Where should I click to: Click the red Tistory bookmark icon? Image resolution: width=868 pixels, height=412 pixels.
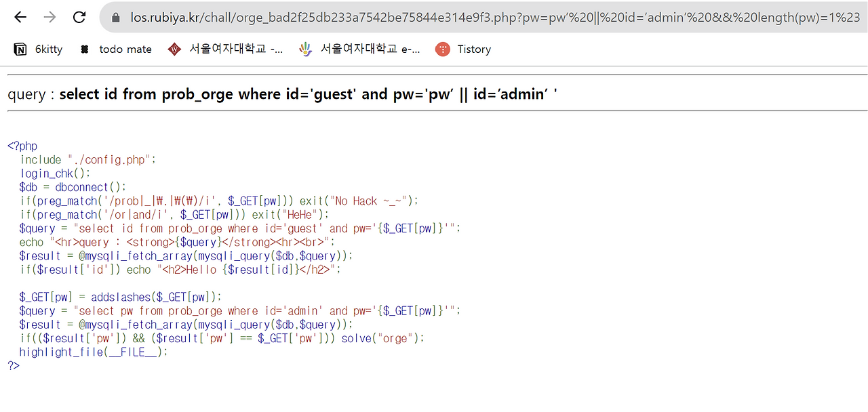[x=443, y=49]
